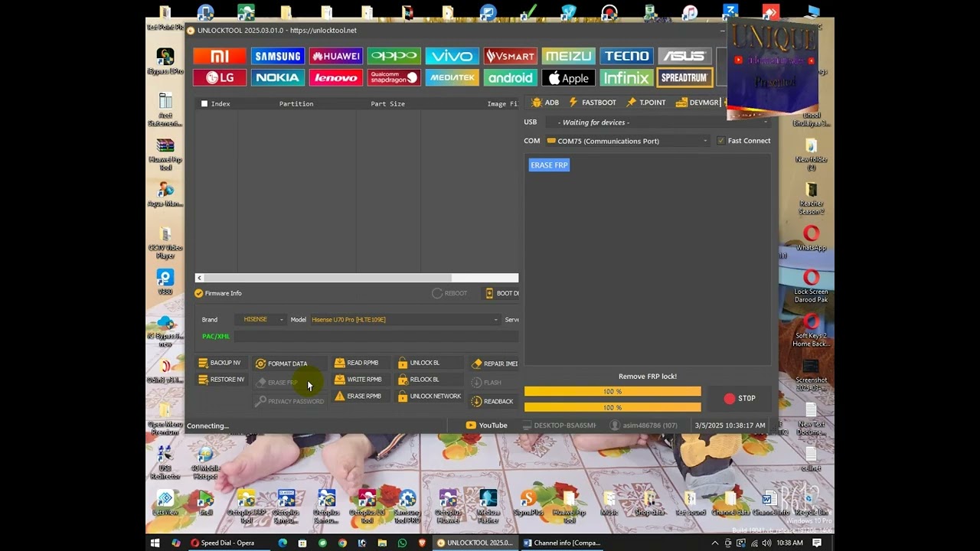Switch to Channel info Word taskbar window

563,543
